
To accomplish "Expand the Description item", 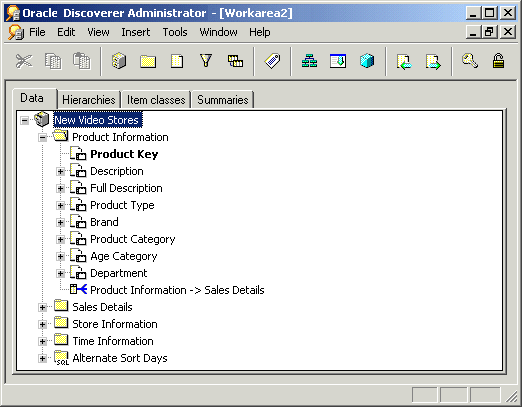I will click(x=61, y=172).
